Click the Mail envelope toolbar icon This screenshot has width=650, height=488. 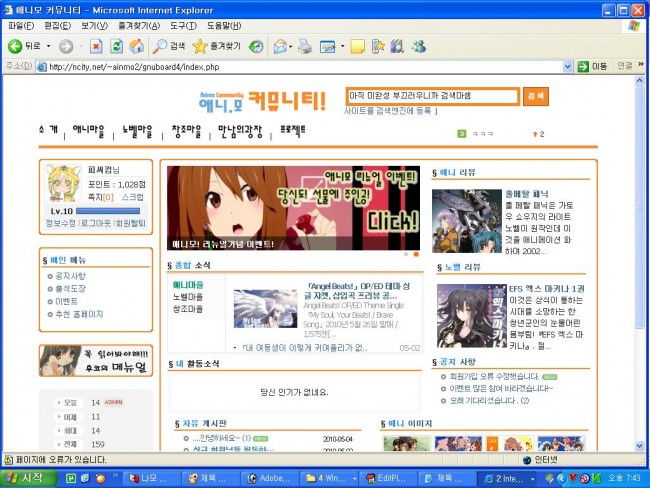pos(280,46)
